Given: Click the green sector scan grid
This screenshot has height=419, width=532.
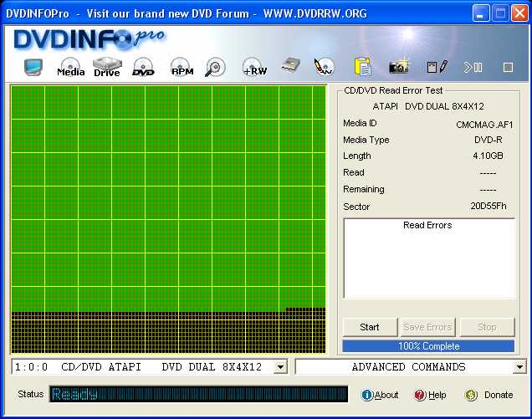Looking at the screenshot, I should [169, 219].
